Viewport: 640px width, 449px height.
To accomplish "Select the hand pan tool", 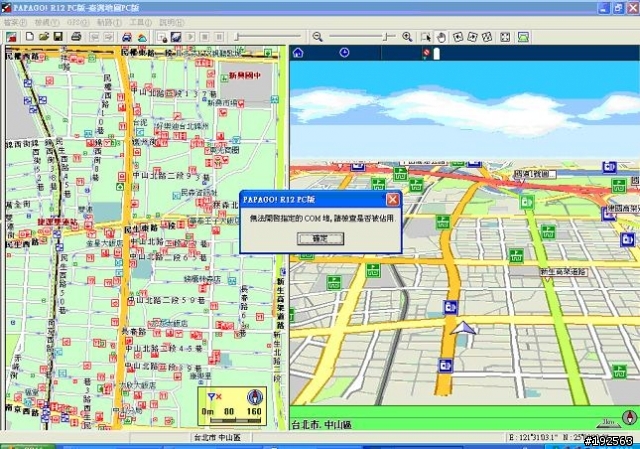I will (x=441, y=38).
